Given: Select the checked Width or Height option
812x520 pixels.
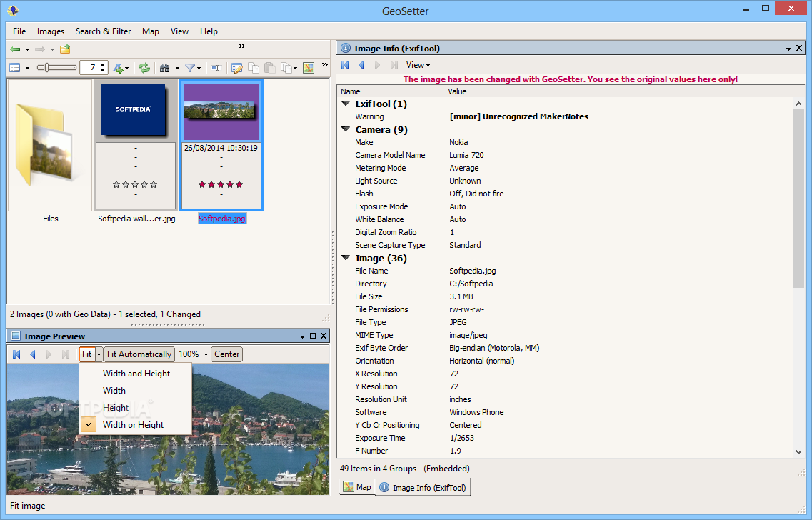Looking at the screenshot, I should pos(133,425).
